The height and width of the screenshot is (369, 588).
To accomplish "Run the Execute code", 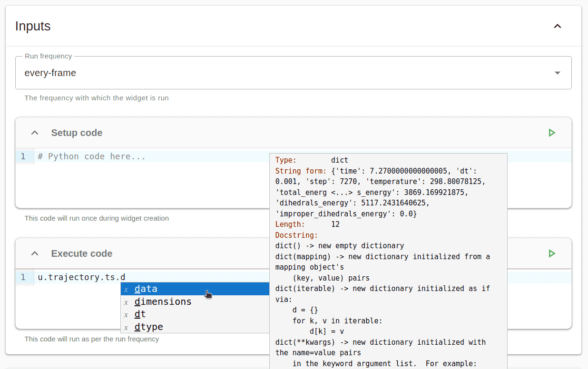I will click(x=552, y=253).
